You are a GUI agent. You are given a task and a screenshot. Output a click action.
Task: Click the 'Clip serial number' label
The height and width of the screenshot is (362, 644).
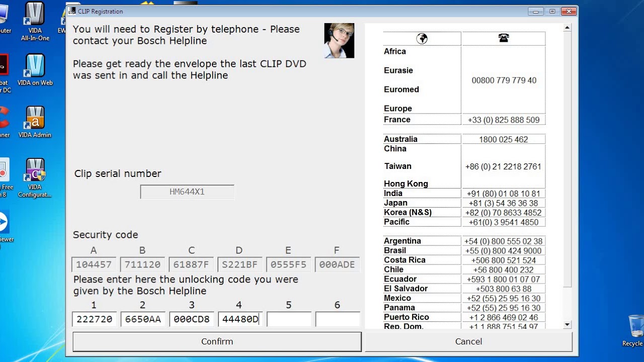click(x=118, y=173)
